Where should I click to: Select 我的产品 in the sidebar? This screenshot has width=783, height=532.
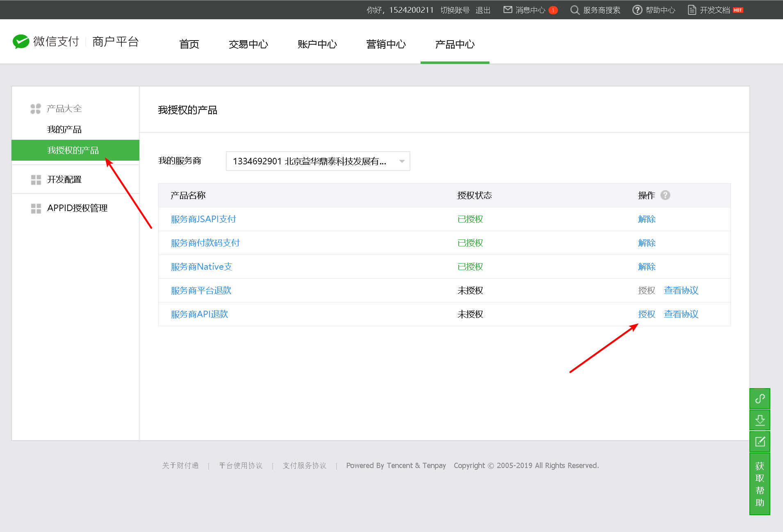coord(64,130)
